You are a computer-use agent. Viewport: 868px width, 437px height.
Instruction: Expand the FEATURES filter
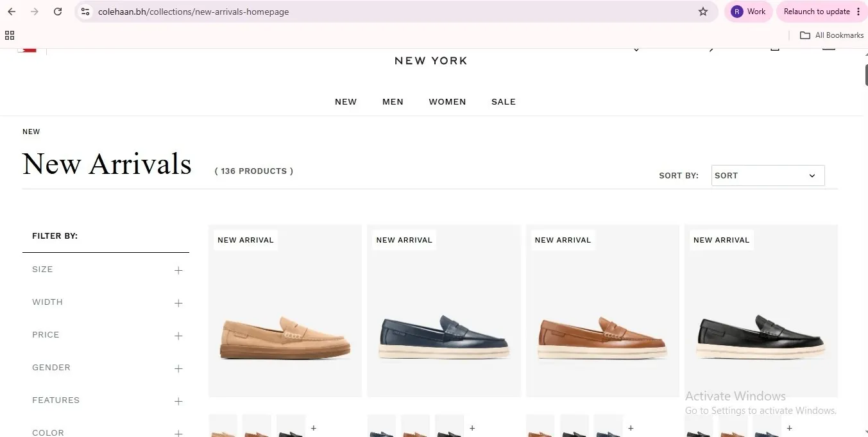pyautogui.click(x=107, y=400)
